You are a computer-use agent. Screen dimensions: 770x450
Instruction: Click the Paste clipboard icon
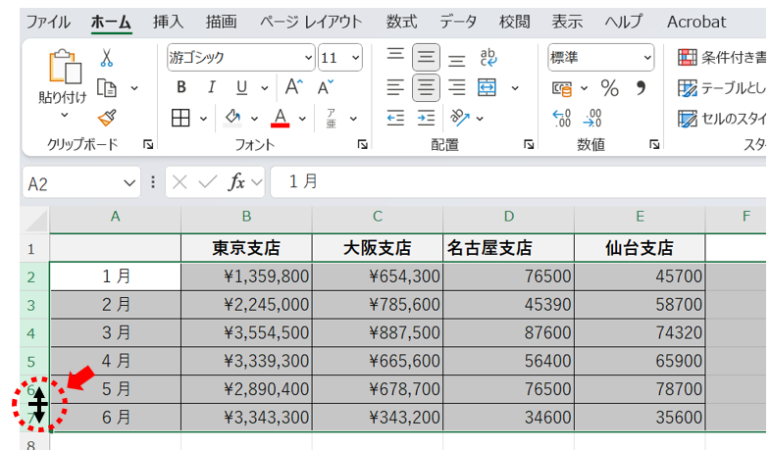[64, 67]
